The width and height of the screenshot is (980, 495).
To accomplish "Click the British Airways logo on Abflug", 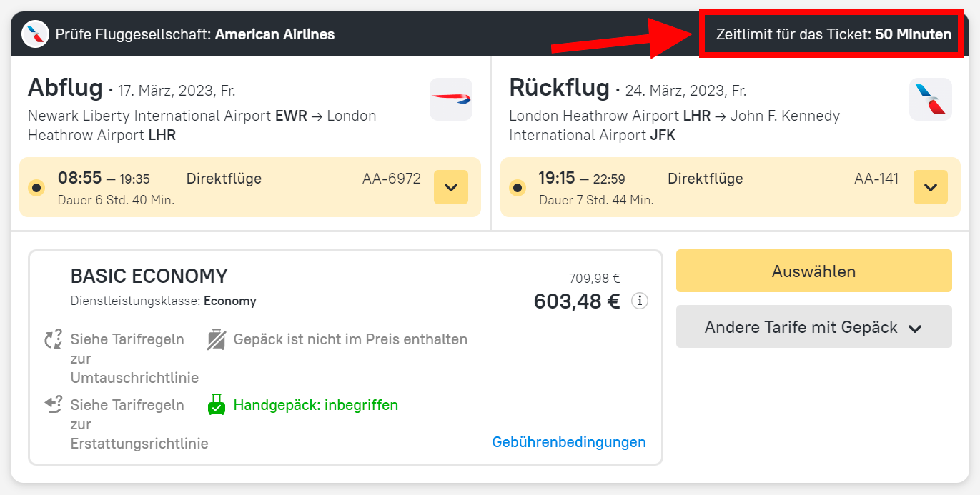I will (451, 99).
